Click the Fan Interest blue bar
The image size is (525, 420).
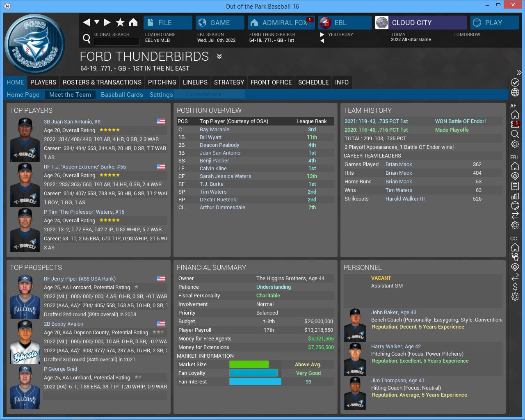(255, 382)
